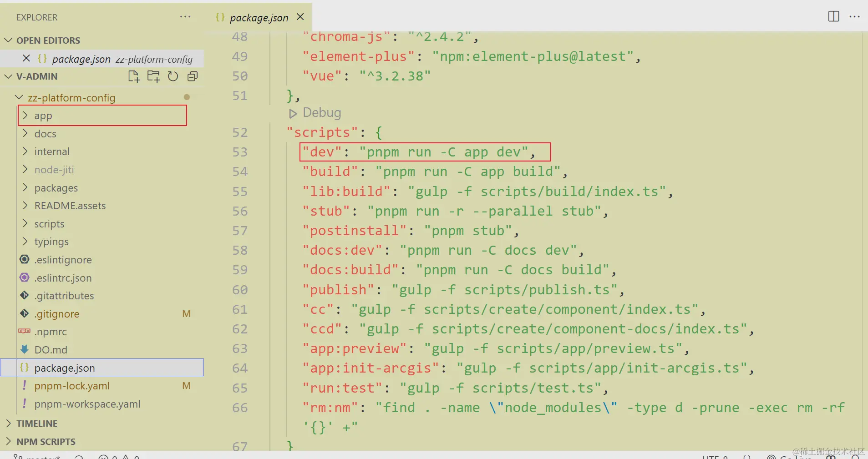Click line number 53 in the gutter
The image size is (868, 459).
(x=240, y=152)
